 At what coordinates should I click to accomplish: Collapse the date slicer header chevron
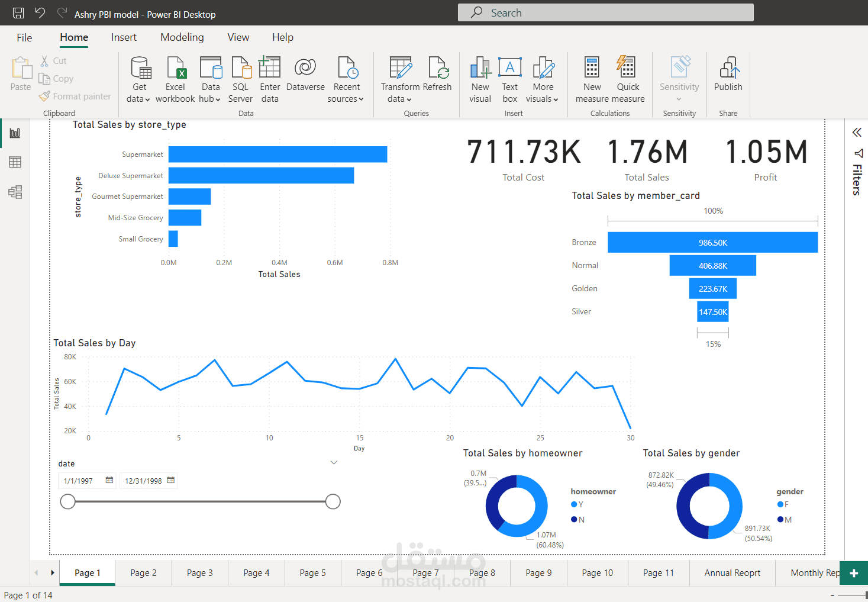coord(334,462)
